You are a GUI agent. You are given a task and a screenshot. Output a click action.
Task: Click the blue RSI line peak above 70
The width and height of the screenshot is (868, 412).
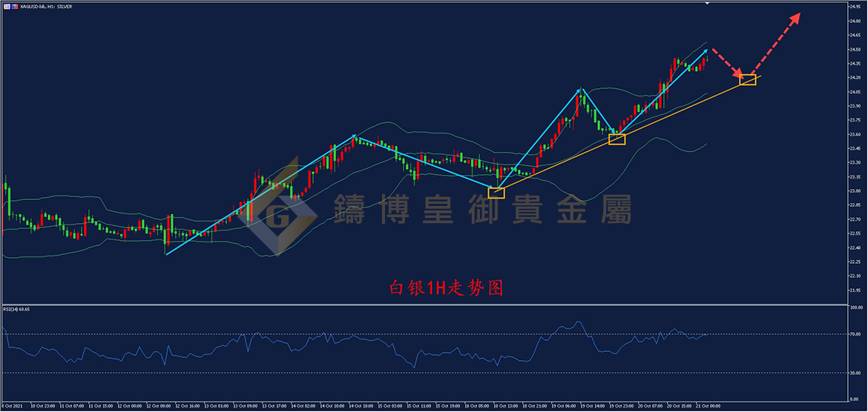pos(579,322)
